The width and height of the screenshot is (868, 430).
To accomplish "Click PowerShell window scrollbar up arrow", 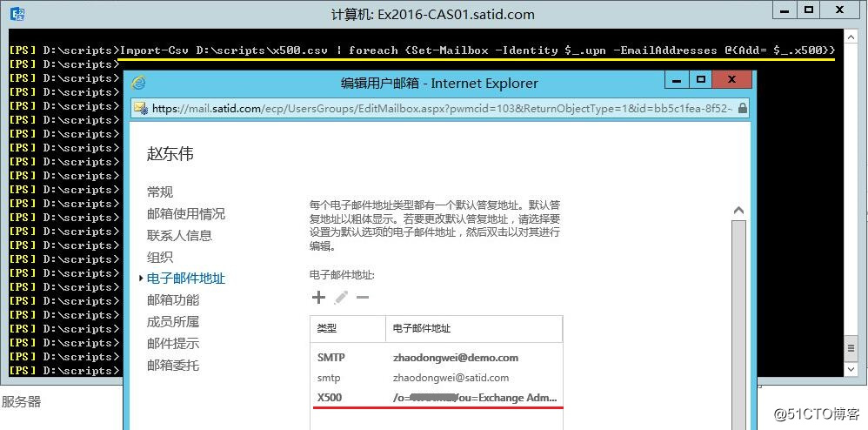I will pyautogui.click(x=851, y=37).
